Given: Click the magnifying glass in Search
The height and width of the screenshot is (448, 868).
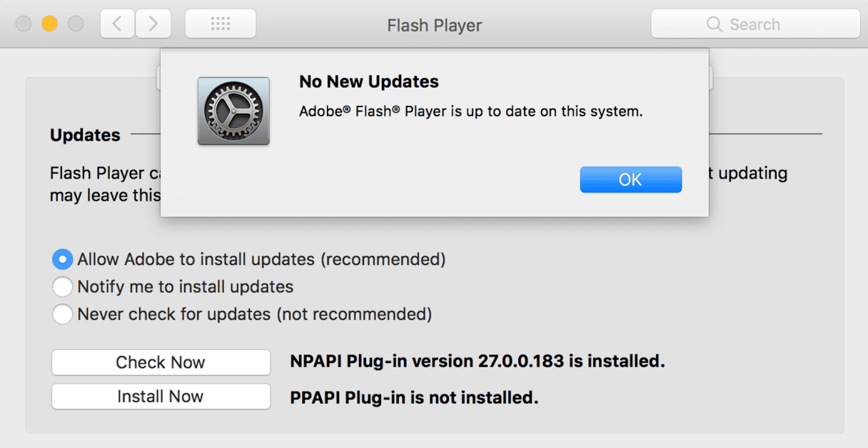Looking at the screenshot, I should [715, 24].
